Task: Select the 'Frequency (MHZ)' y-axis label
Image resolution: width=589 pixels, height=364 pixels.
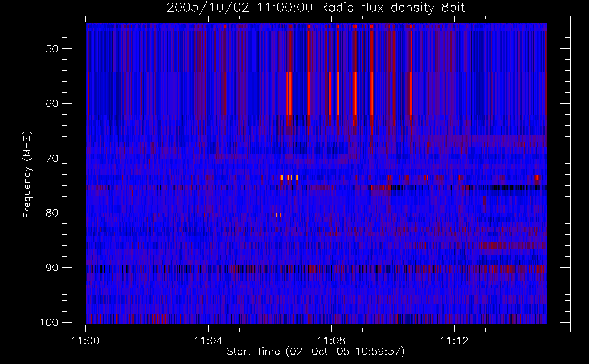Action: [x=27, y=175]
